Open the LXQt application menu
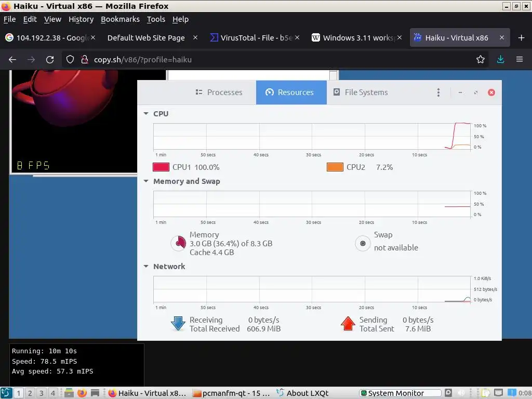The height and width of the screenshot is (399, 532). coord(6,393)
